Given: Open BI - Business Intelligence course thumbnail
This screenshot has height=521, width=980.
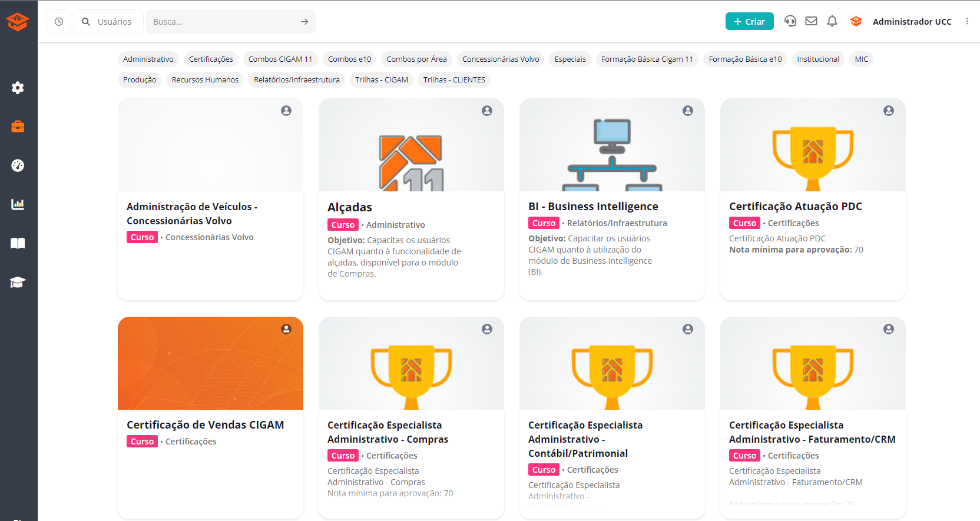Looking at the screenshot, I should tap(612, 145).
